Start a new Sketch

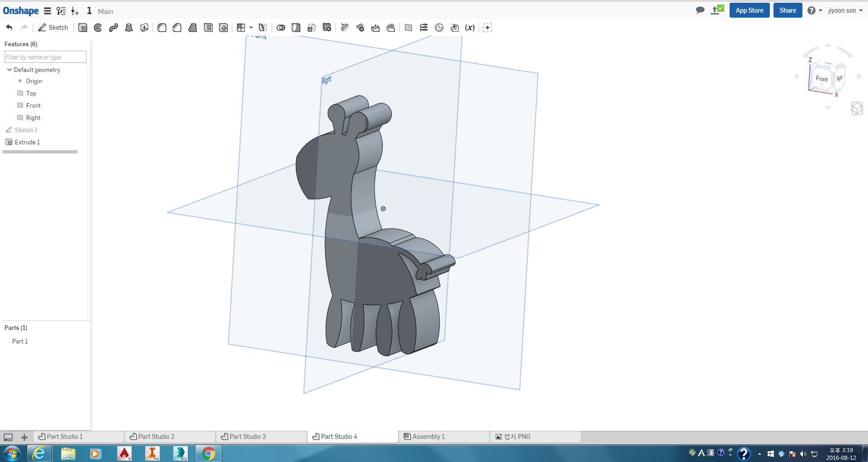(53, 28)
